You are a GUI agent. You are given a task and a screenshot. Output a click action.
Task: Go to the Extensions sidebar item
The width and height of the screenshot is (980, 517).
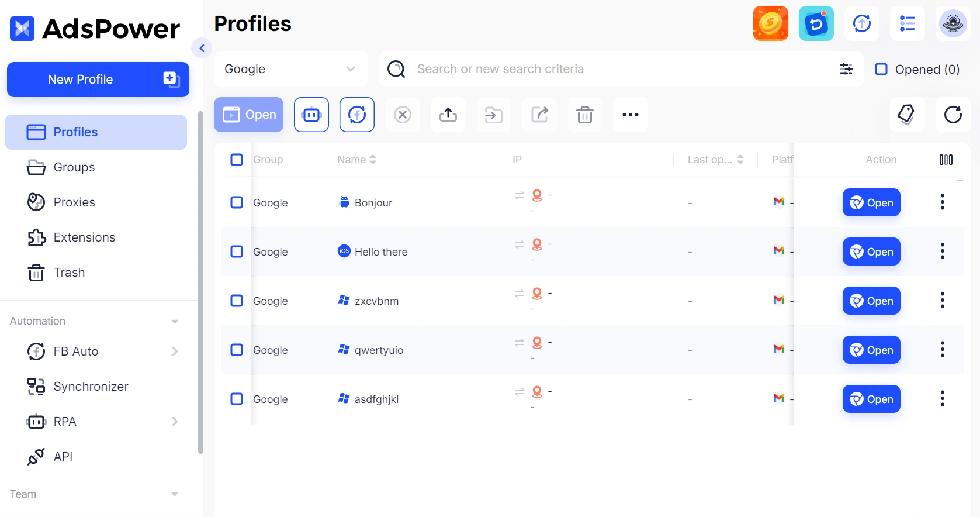pos(96,237)
